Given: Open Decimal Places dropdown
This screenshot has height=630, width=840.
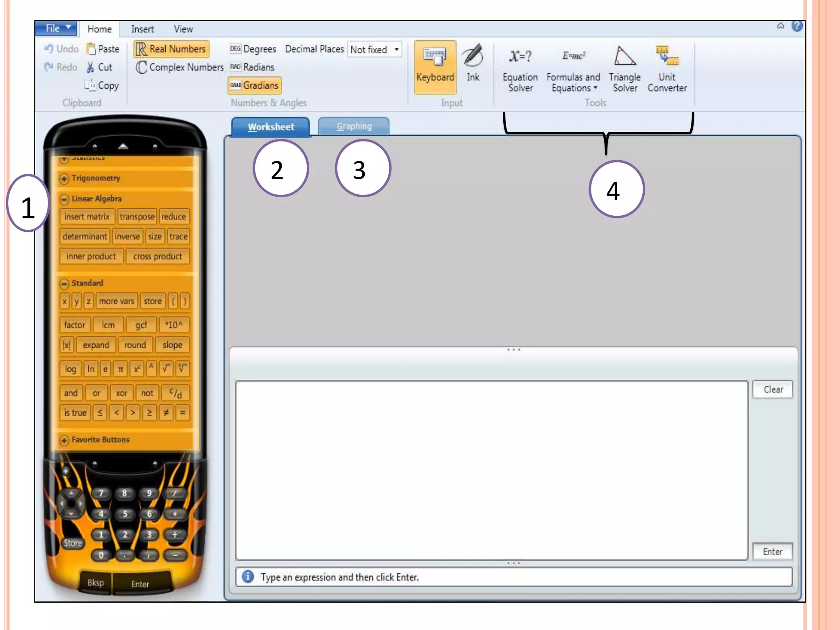Looking at the screenshot, I should pos(396,50).
